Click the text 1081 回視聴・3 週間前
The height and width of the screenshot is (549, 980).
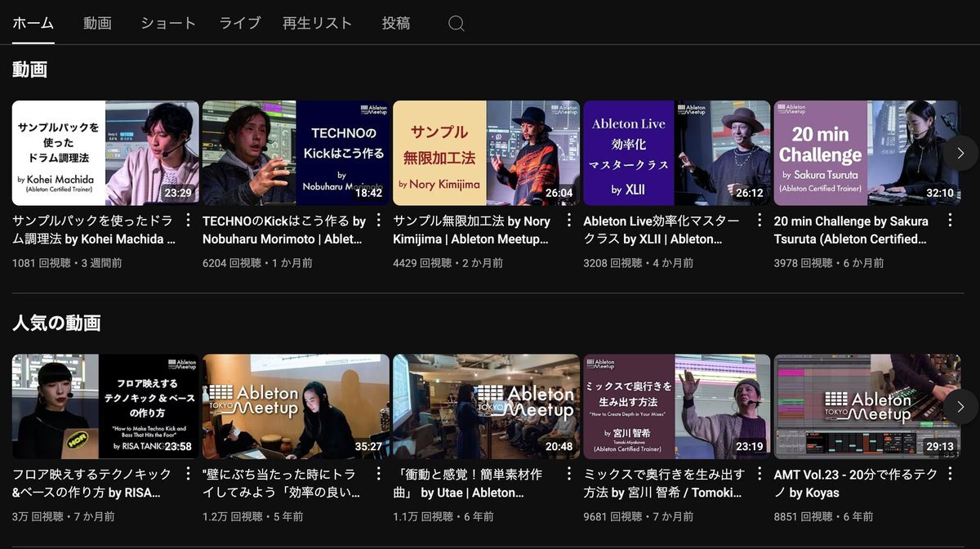(67, 263)
